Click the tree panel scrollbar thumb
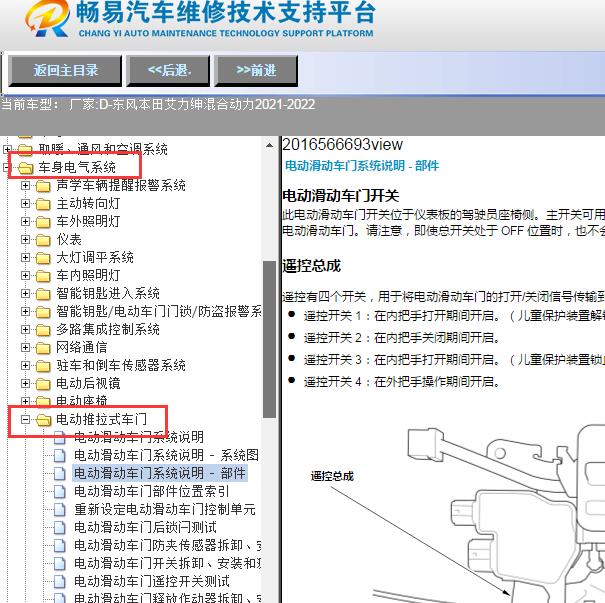Screen dimensions: 605x603 click(x=269, y=340)
